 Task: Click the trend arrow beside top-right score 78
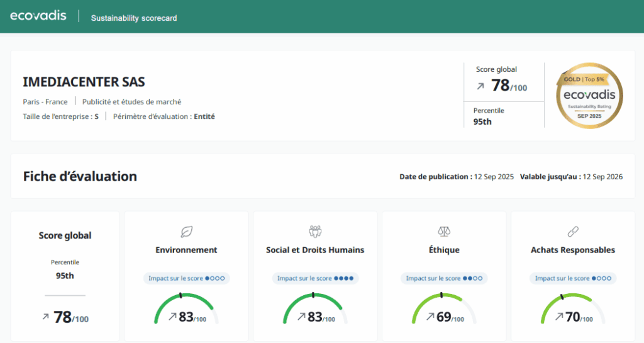(x=480, y=86)
